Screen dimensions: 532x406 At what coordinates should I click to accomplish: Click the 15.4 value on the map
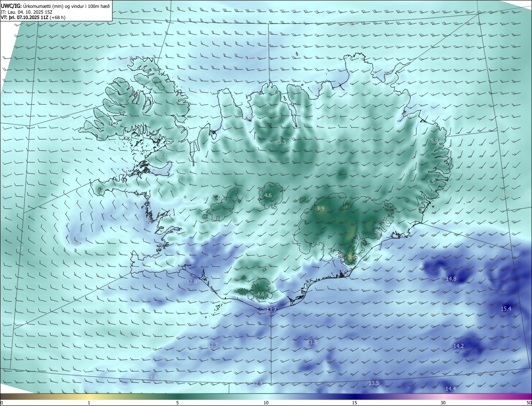[506, 308]
